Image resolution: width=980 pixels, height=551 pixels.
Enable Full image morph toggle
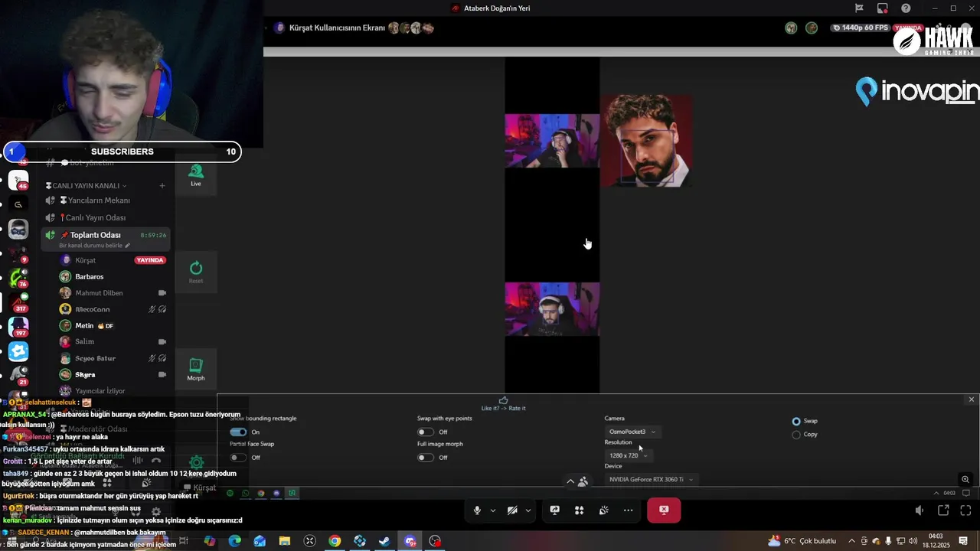(x=426, y=458)
